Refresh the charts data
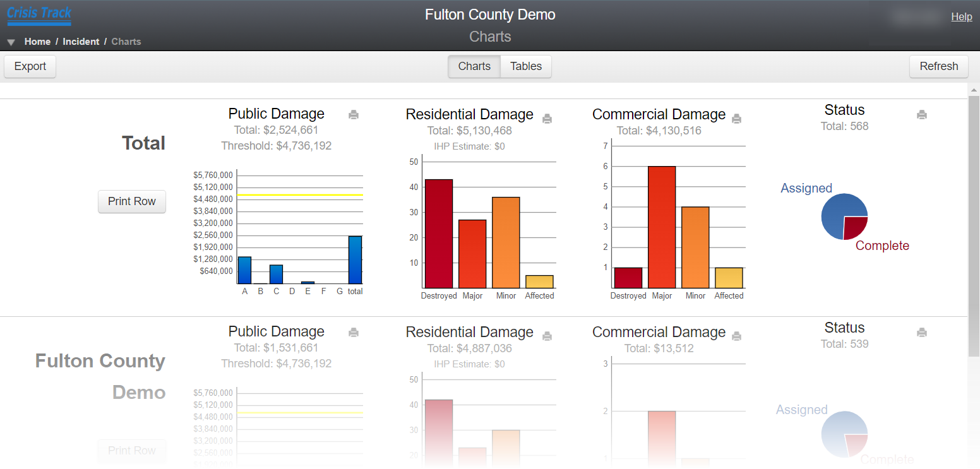 938,66
